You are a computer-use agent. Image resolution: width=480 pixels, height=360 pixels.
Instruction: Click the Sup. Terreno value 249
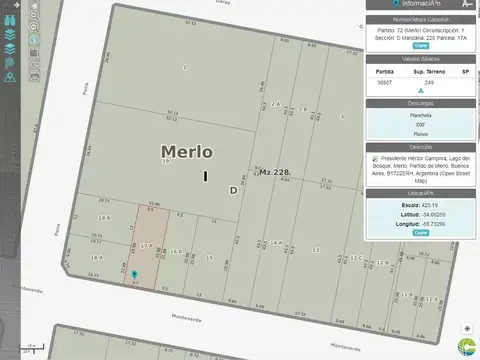coord(429,83)
